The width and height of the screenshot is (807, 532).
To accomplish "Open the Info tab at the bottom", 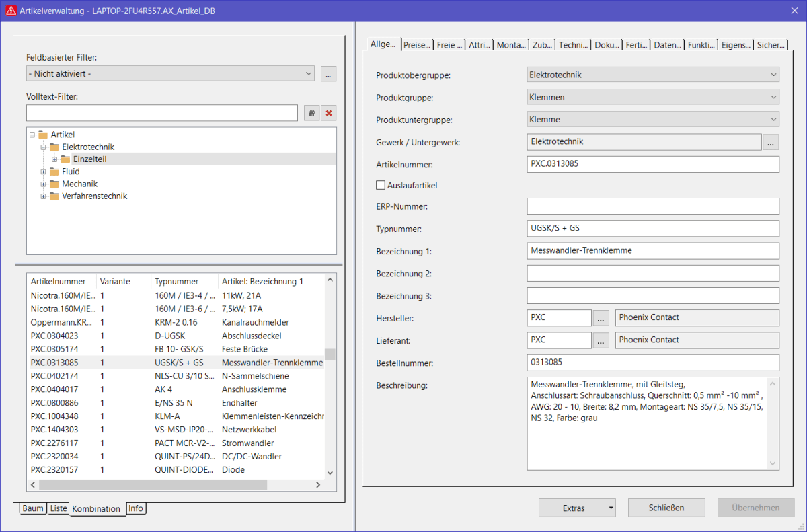I will click(x=135, y=508).
